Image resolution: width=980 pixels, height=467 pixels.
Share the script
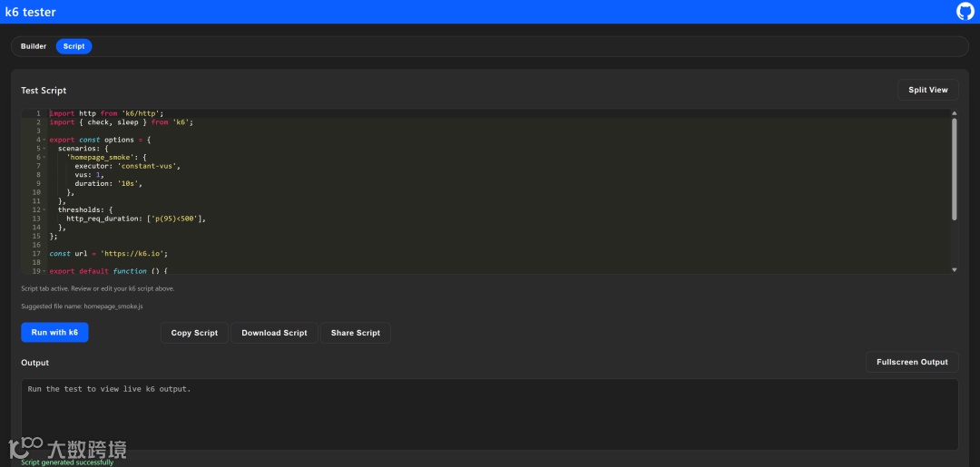pyautogui.click(x=356, y=333)
